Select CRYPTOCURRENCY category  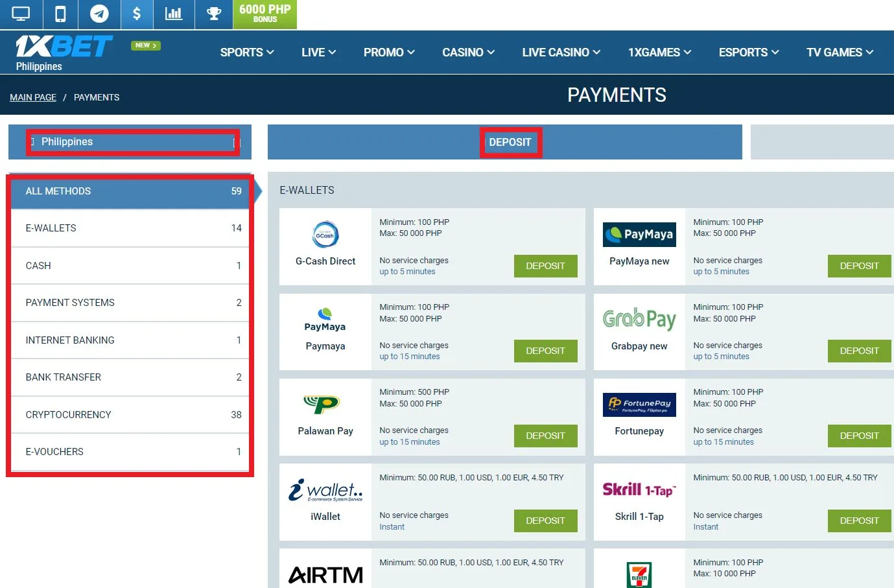pyautogui.click(x=130, y=415)
